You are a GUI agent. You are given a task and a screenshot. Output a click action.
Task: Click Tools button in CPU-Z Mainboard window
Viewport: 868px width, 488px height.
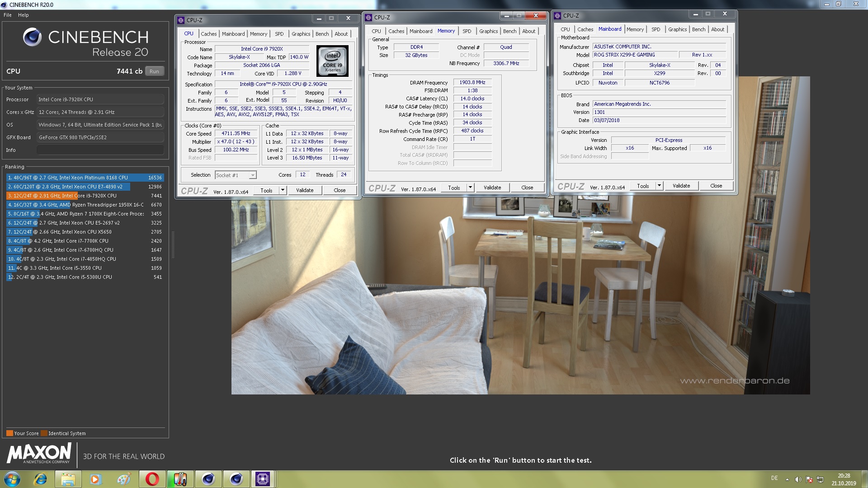[643, 186]
